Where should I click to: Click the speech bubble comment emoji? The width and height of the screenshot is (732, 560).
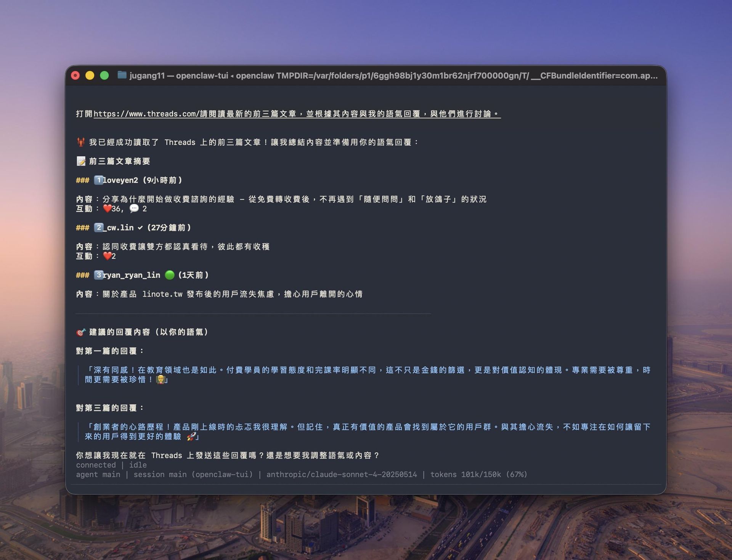pos(134,209)
